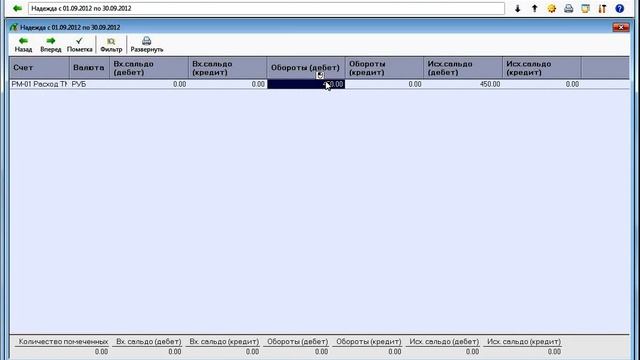The image size is (640, 360).
Task: Click footer Вх. сальдо (кредит) total label
Action: [224, 342]
